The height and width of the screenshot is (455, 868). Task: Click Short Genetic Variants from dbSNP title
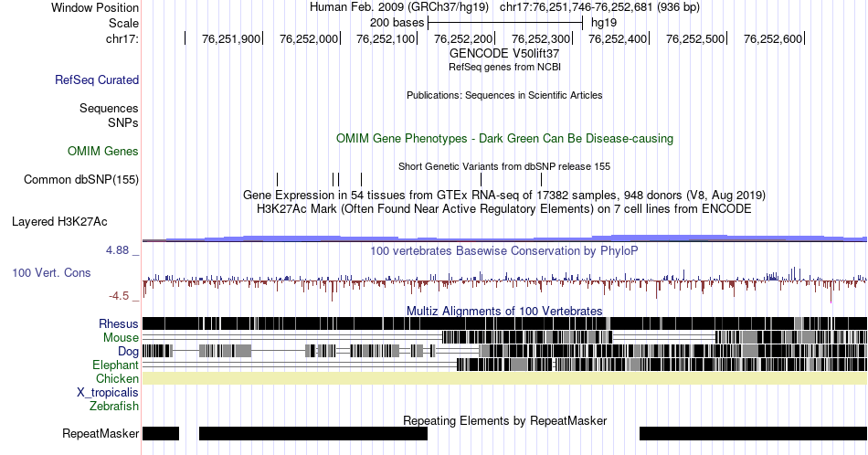[504, 166]
